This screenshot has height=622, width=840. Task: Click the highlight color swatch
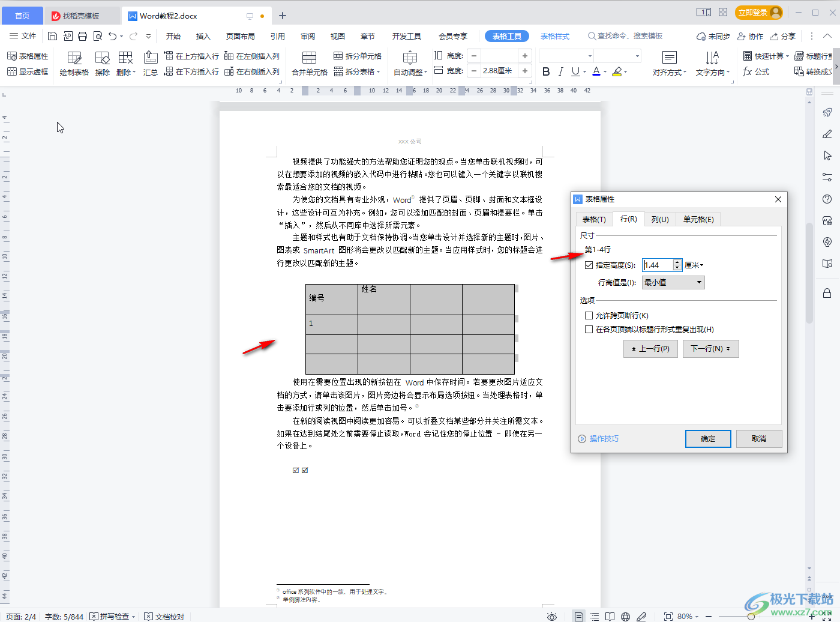coord(617,71)
